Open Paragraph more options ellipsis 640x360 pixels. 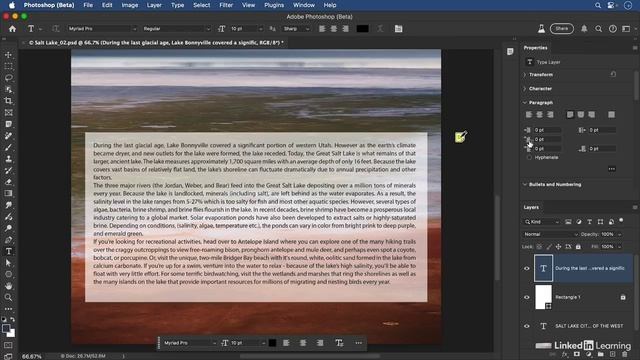coord(611,169)
